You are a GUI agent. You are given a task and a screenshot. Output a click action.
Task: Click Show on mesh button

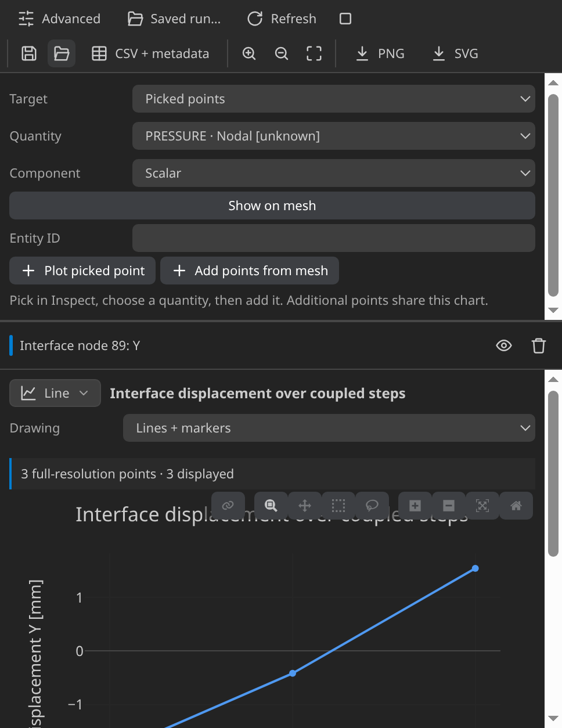coord(272,206)
